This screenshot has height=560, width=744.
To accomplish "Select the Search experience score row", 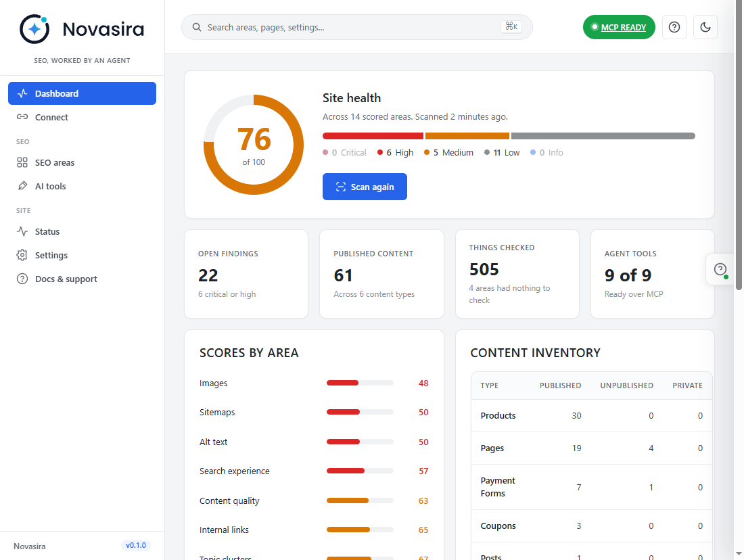I will click(x=314, y=471).
